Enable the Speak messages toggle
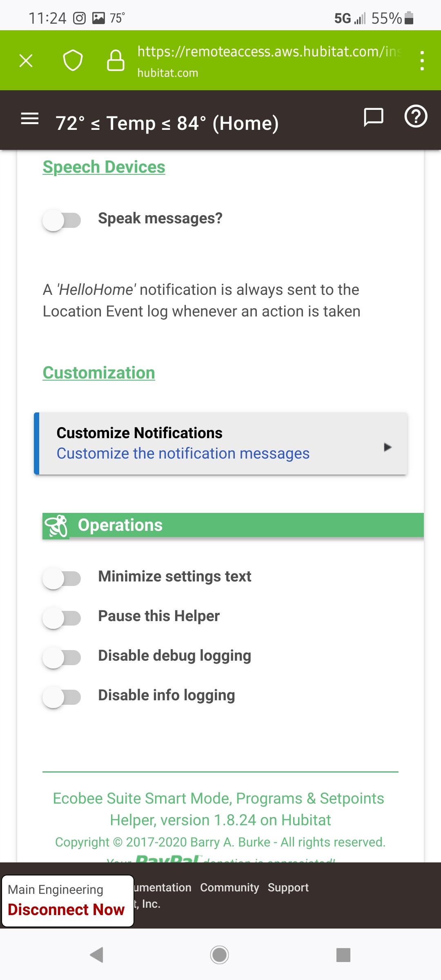This screenshot has height=980, width=441. coord(62,220)
